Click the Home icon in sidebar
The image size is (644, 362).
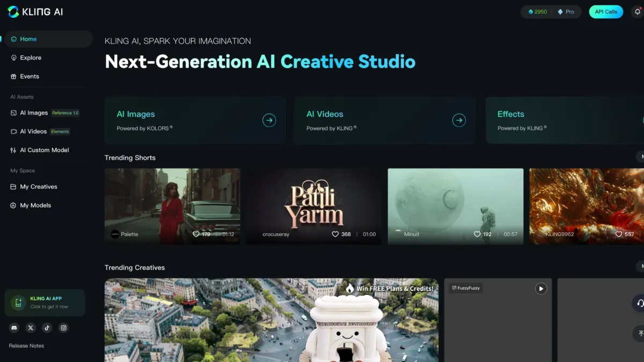(13, 39)
